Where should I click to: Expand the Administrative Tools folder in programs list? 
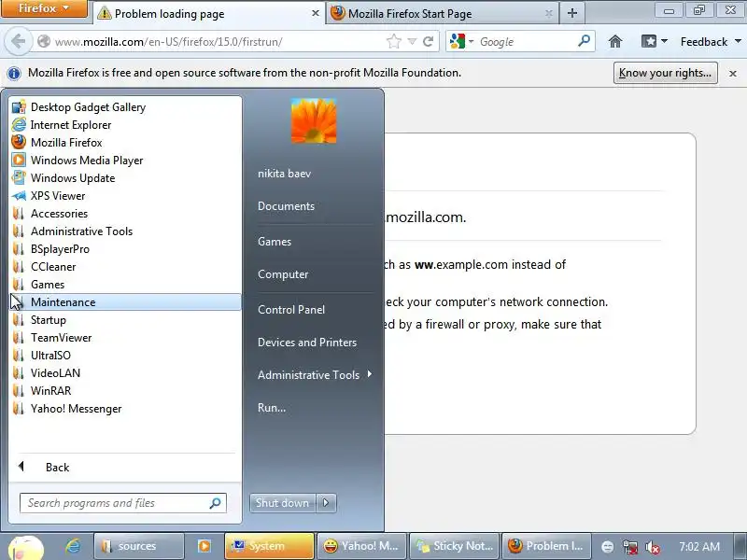[x=125, y=231]
